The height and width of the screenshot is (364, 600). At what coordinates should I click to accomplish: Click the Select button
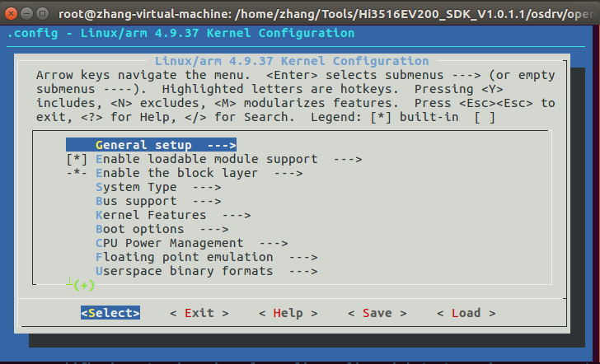coord(110,313)
